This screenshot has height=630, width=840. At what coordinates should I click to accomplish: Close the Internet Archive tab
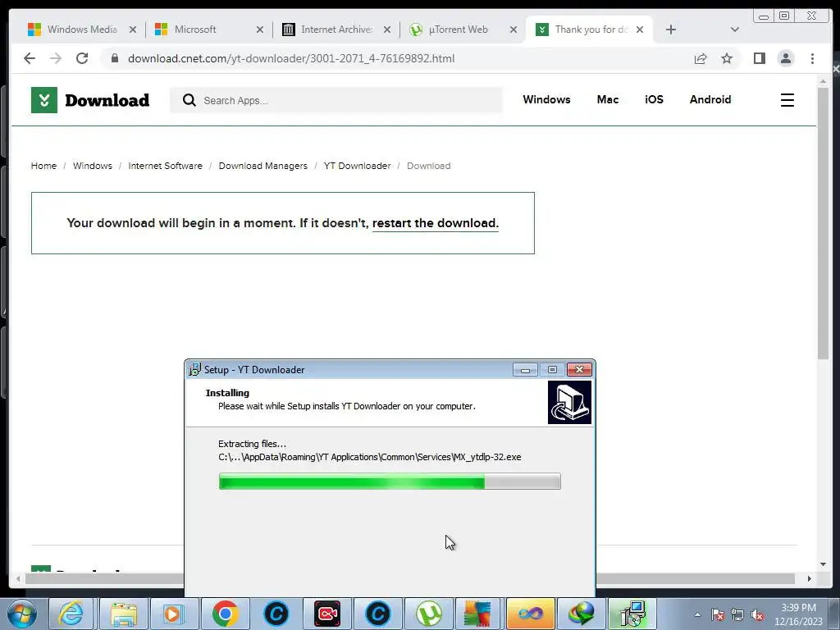387,30
